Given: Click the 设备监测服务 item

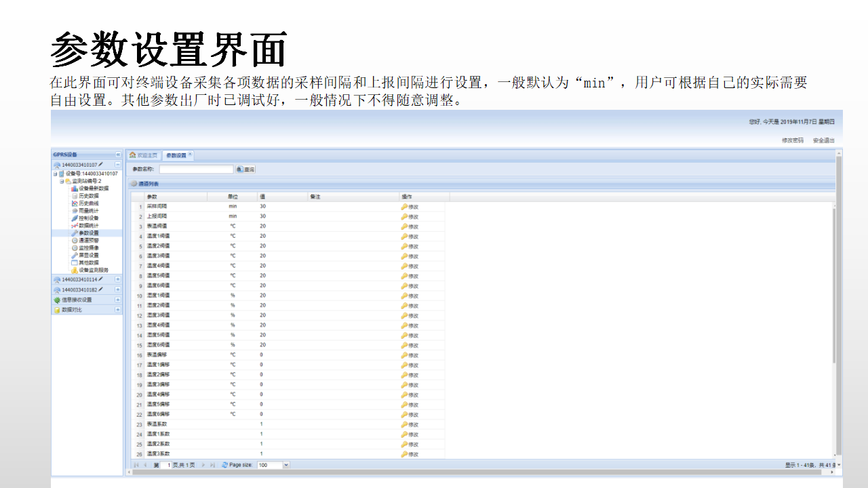Looking at the screenshot, I should click(93, 270).
